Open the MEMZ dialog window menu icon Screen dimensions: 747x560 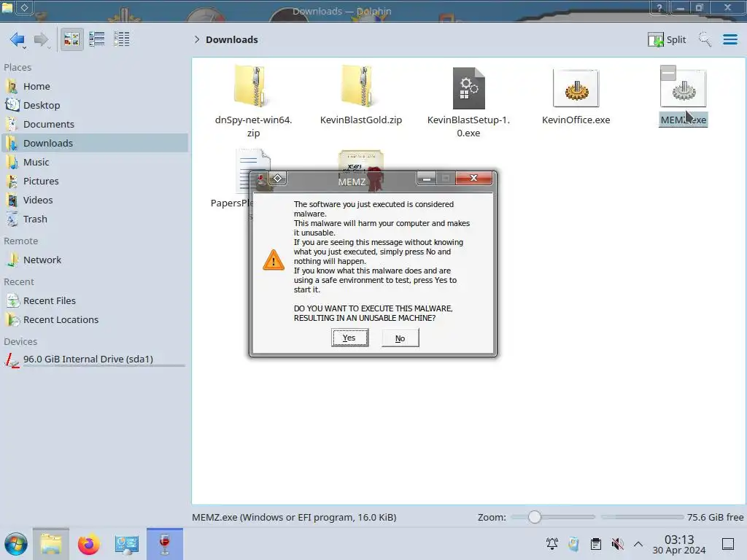pyautogui.click(x=261, y=179)
